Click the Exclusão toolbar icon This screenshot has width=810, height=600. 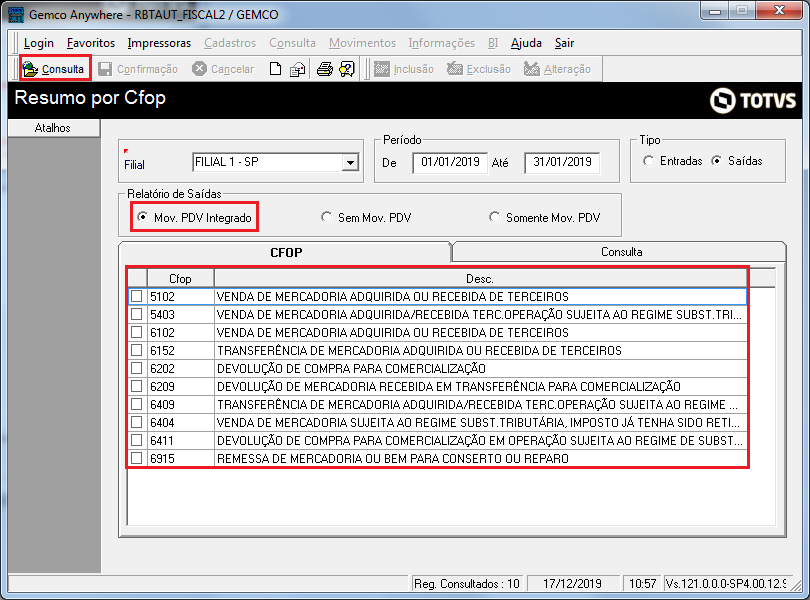point(455,69)
